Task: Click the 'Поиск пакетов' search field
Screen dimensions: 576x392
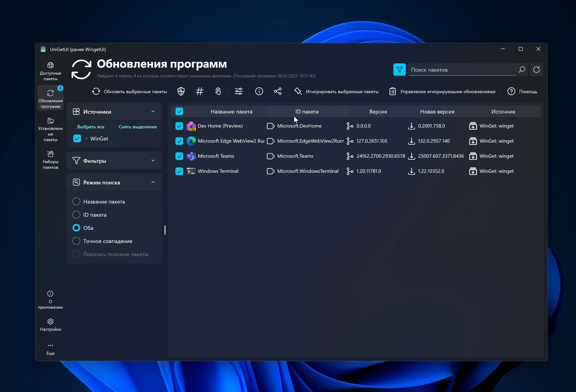Action: (x=462, y=69)
